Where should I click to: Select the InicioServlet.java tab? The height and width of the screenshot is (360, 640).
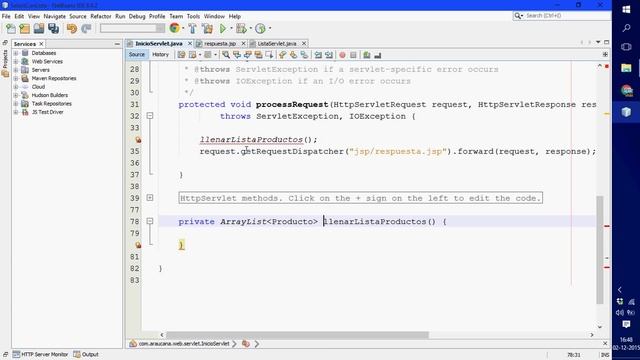click(x=159, y=43)
